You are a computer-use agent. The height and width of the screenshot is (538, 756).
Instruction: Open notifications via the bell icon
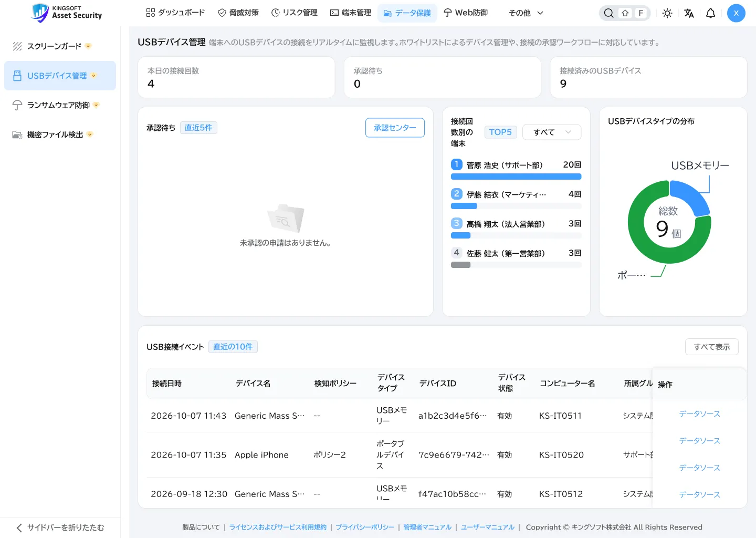point(710,13)
